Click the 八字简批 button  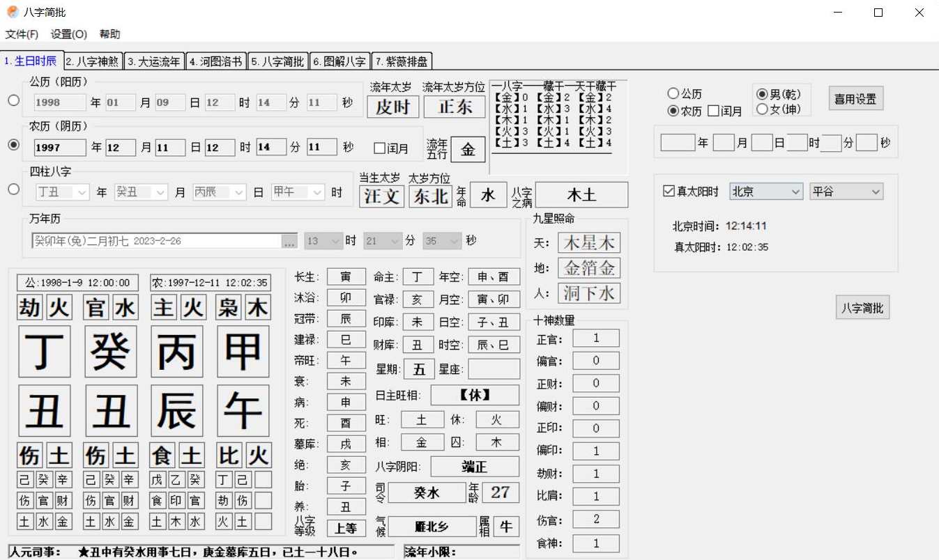coord(862,307)
